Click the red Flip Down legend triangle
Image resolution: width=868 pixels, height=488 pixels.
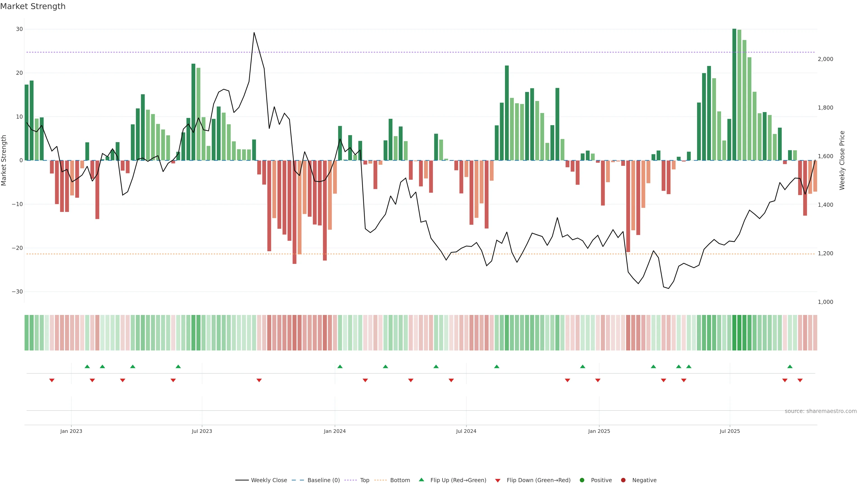(498, 481)
